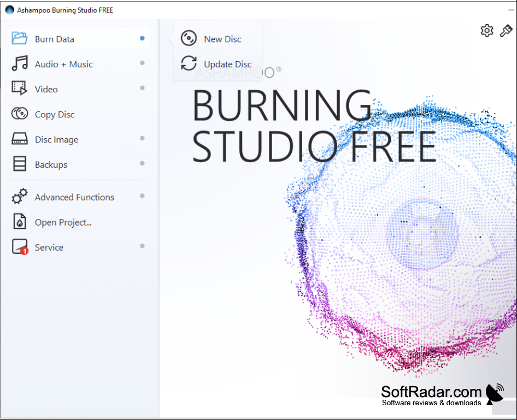Expand the Advanced Functions submenu dot
The height and width of the screenshot is (420, 517).
tap(142, 196)
